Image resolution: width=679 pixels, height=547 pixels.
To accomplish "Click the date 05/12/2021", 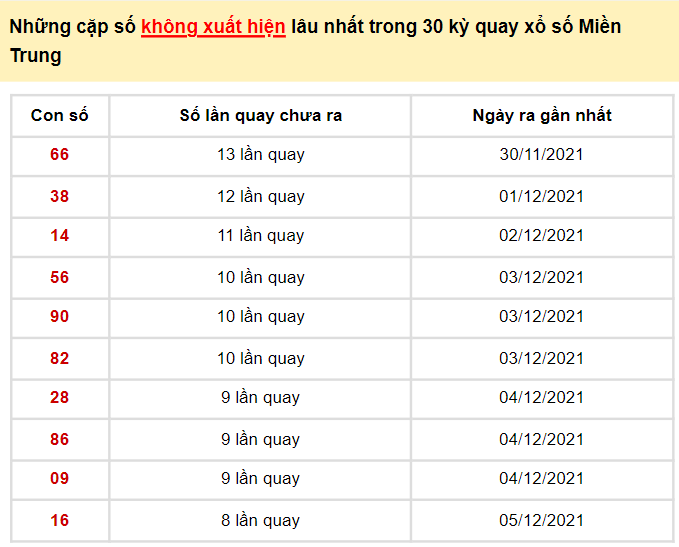I will coord(541,521).
